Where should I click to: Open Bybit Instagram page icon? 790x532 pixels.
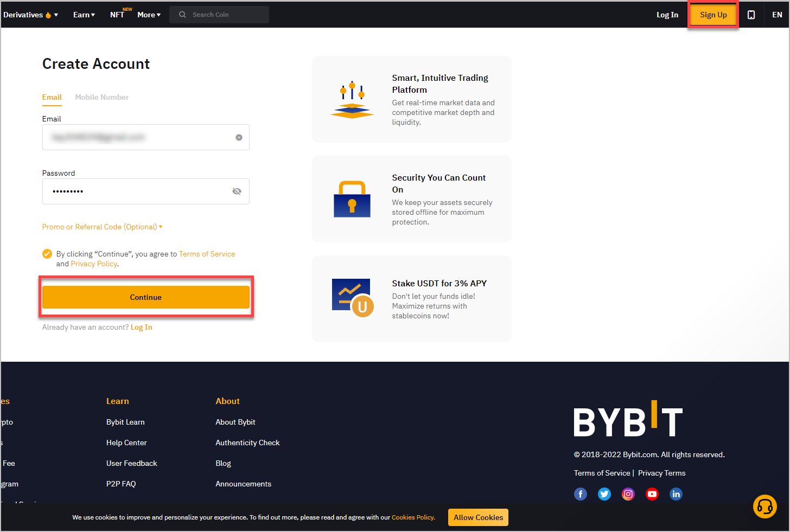coord(628,494)
